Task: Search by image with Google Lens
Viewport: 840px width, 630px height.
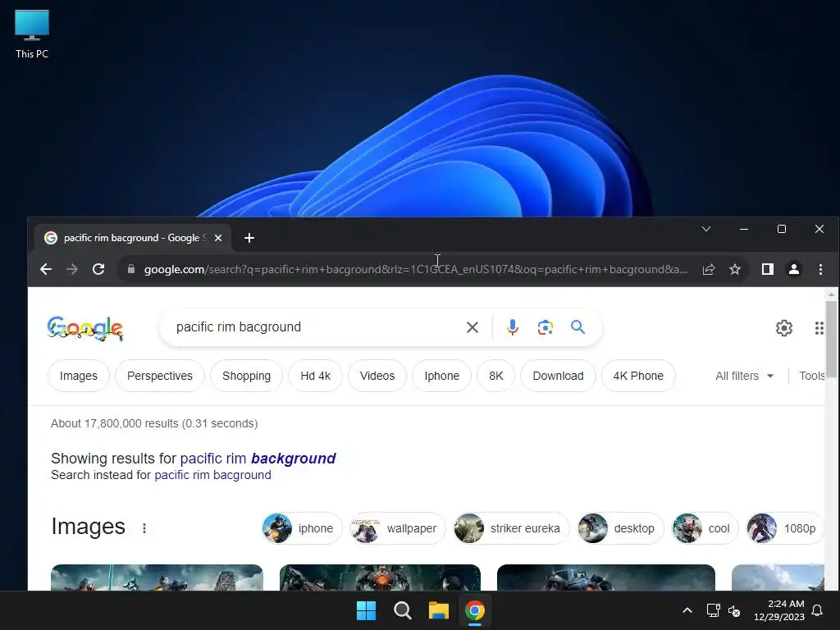Action: pyautogui.click(x=545, y=327)
